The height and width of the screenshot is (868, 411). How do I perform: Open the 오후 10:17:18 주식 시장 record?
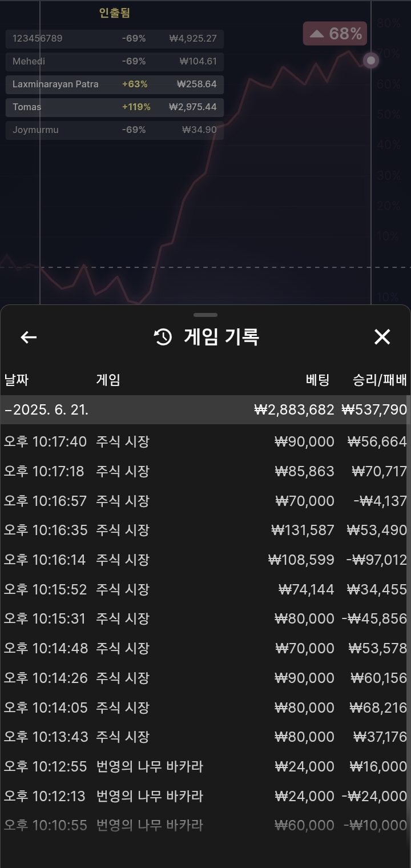click(x=205, y=471)
